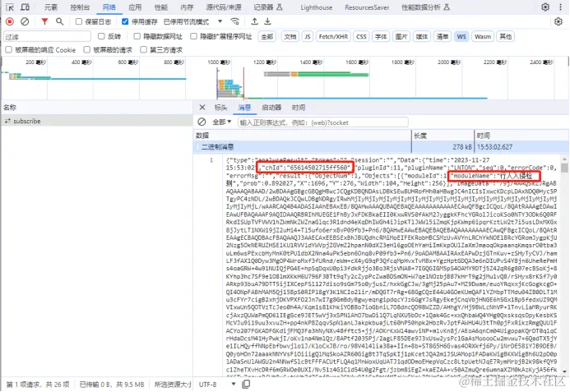The width and height of the screenshot is (570, 392).
Task: Toggle the device toolbar icon
Action: point(25,7)
